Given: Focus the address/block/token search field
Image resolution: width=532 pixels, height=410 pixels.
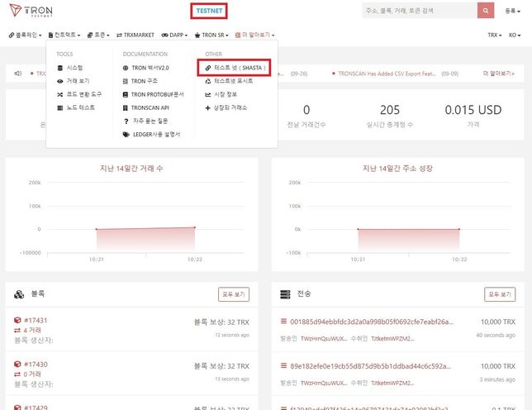Looking at the screenshot, I should pyautogui.click(x=420, y=11).
